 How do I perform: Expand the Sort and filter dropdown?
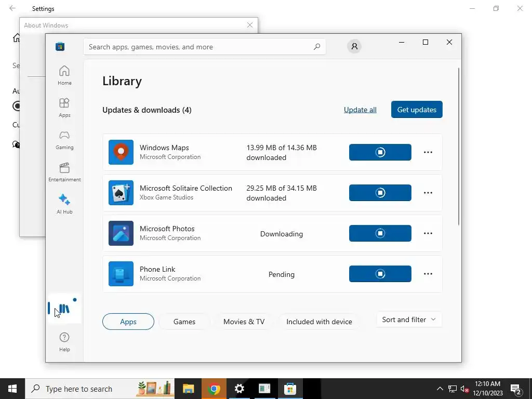409,320
